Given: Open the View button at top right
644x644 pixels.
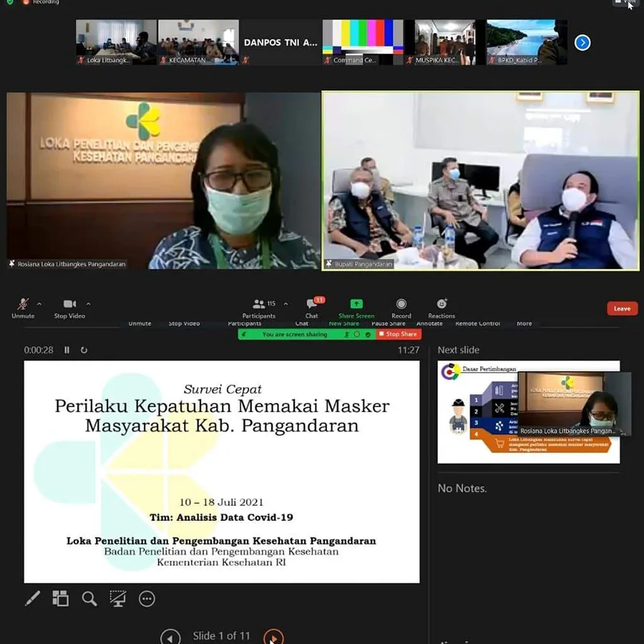Looking at the screenshot, I should 625,2.
